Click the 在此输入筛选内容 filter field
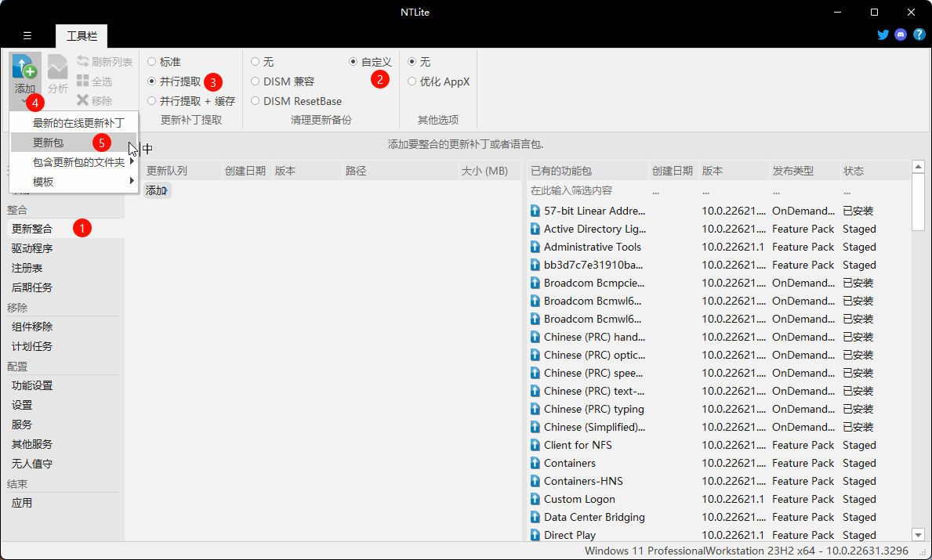932x560 pixels. (589, 190)
